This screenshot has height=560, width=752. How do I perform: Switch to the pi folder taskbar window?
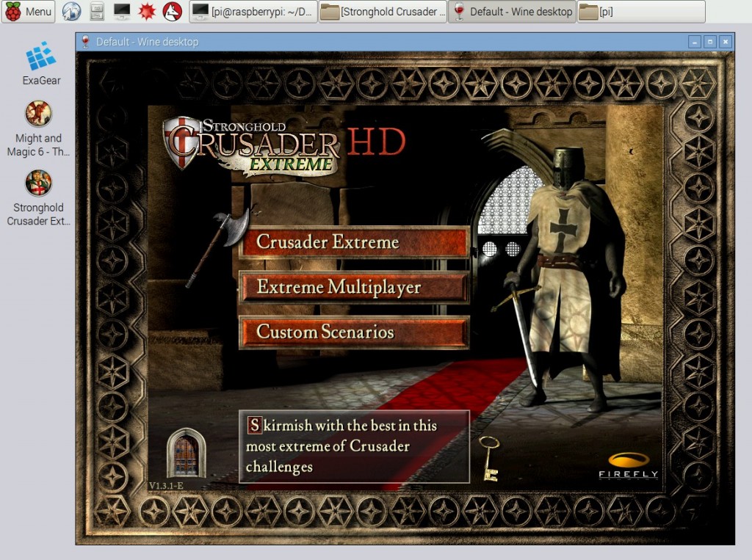coord(641,12)
